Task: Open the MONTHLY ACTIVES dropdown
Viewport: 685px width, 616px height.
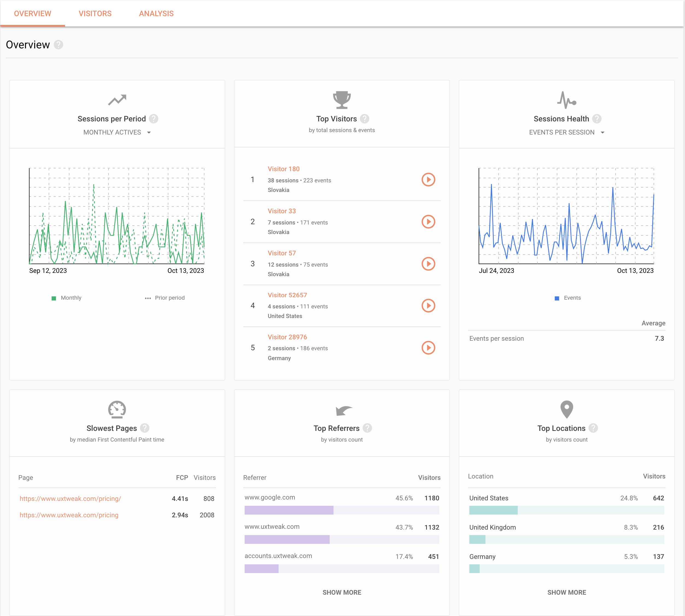Action: point(117,132)
